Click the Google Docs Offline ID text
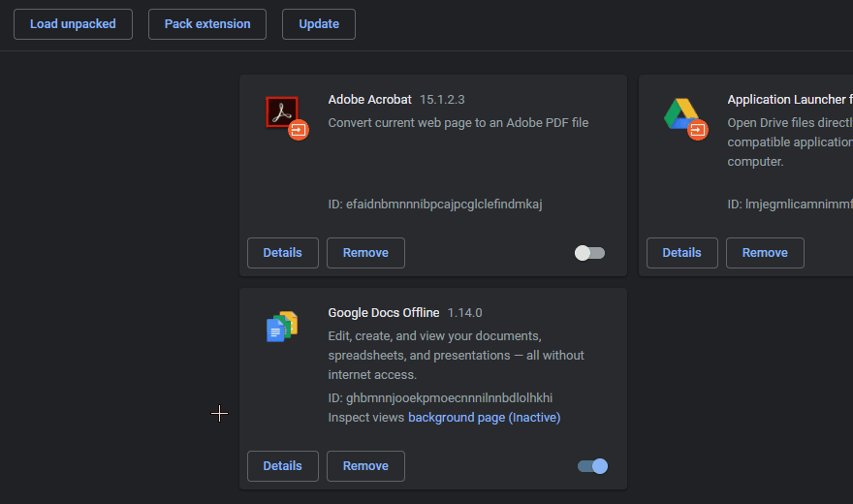The height and width of the screenshot is (504, 853). tap(440, 398)
